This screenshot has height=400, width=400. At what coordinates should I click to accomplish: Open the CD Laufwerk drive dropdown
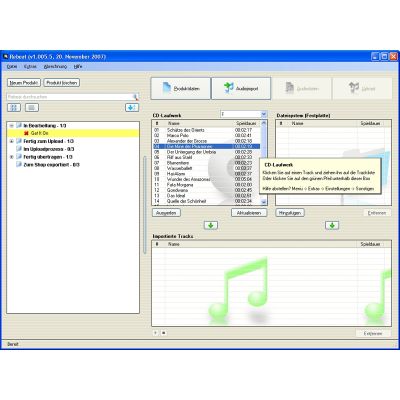click(x=264, y=114)
